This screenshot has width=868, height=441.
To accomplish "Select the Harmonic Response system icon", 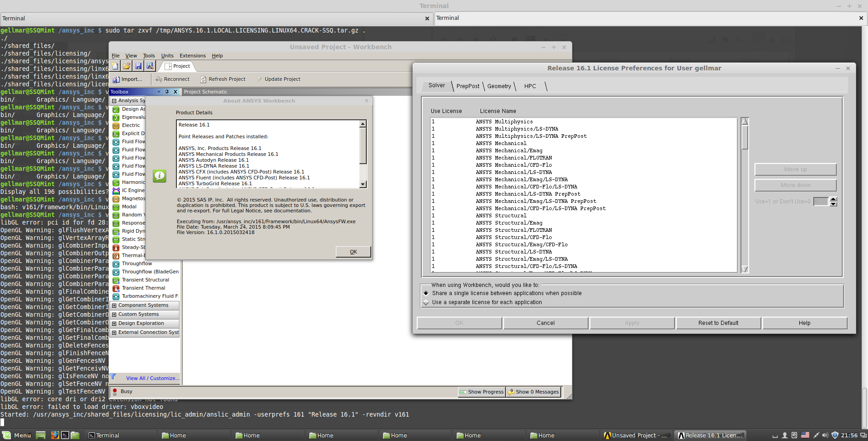I will coord(116,183).
